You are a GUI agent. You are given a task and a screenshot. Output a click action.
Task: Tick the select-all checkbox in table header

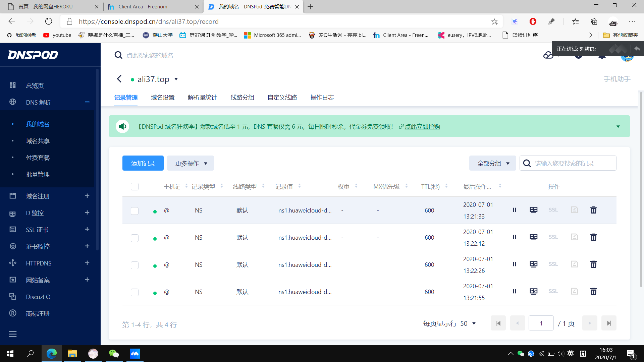coord(135,186)
